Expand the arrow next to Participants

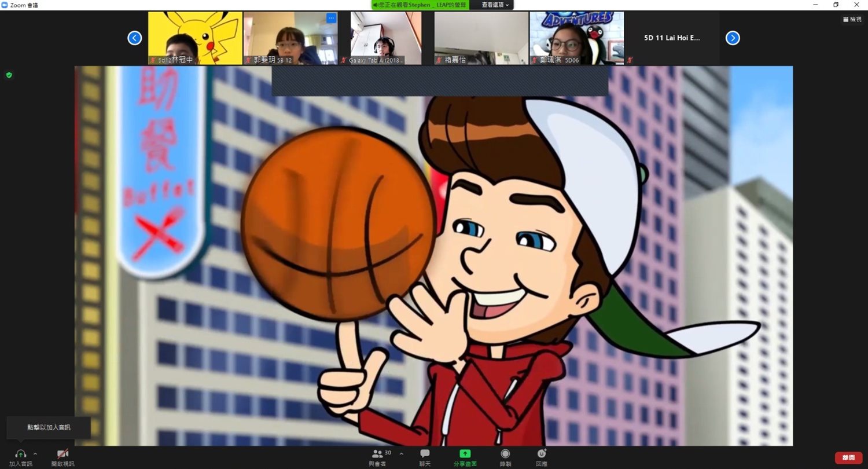[x=401, y=454]
